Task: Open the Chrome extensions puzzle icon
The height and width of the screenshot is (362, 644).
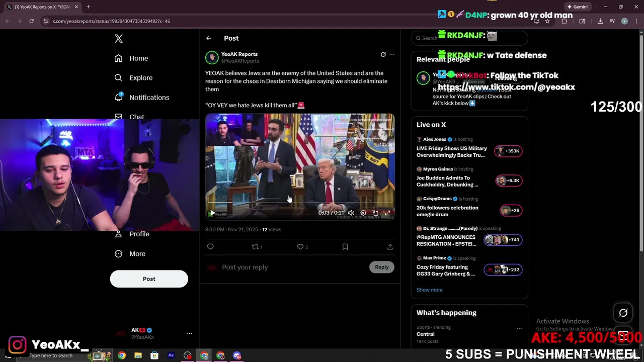Action: (x=564, y=21)
